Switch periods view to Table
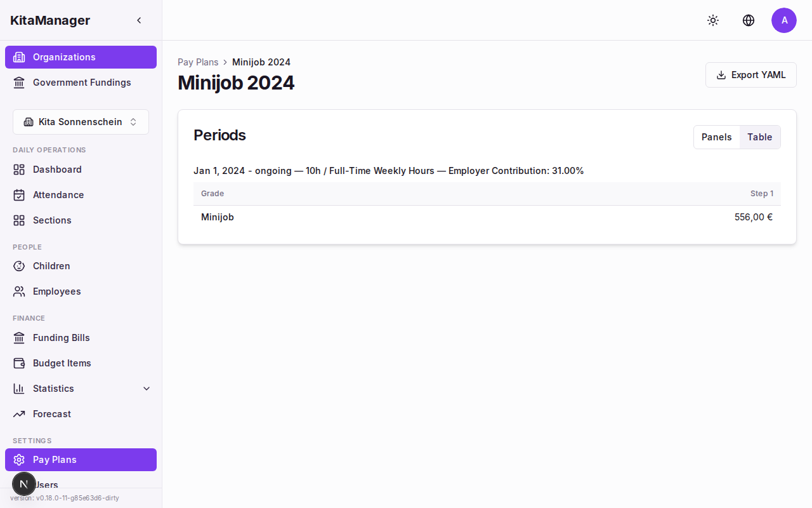 click(759, 137)
